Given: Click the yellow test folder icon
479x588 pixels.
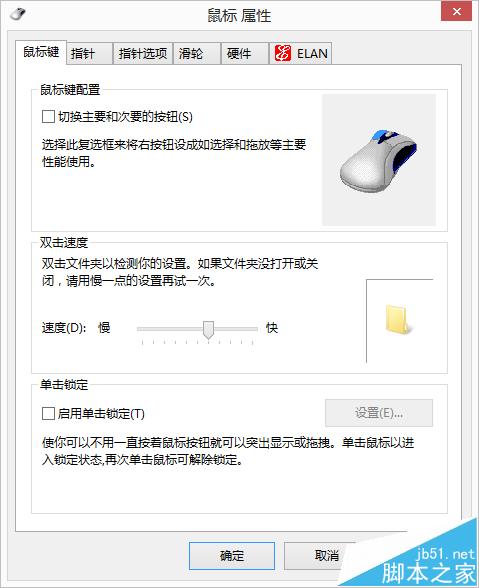Looking at the screenshot, I should (x=398, y=320).
